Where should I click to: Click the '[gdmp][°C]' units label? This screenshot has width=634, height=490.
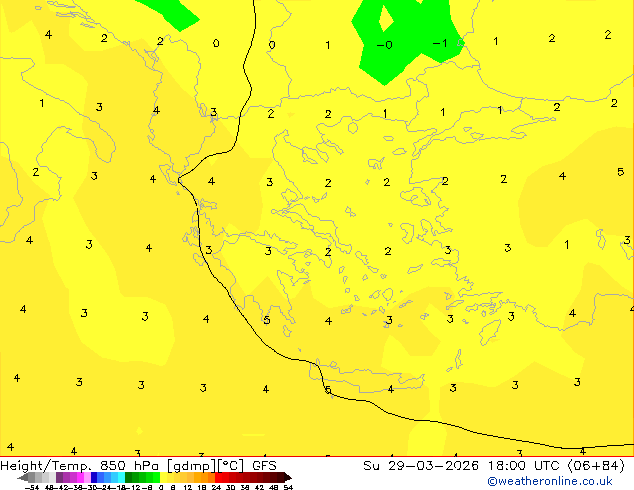pyautogui.click(x=205, y=466)
